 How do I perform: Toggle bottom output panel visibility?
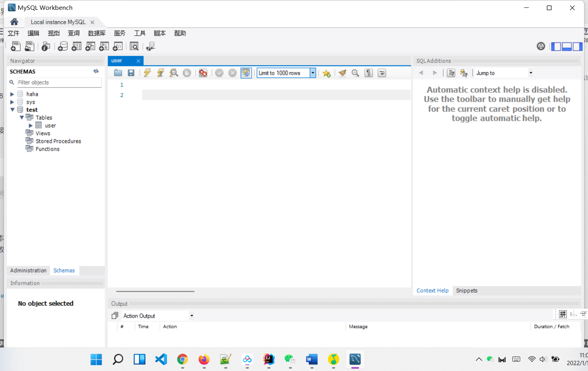tap(567, 47)
